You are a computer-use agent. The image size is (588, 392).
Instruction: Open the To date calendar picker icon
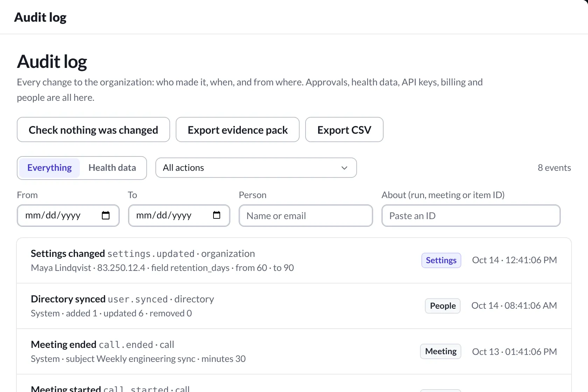(x=217, y=215)
